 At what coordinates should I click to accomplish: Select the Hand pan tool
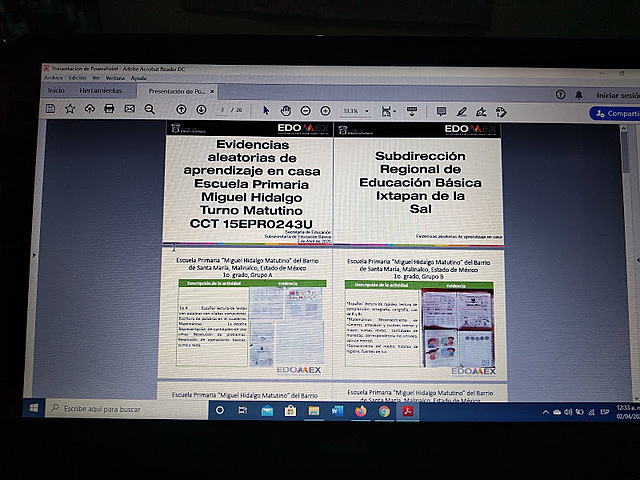[x=286, y=110]
